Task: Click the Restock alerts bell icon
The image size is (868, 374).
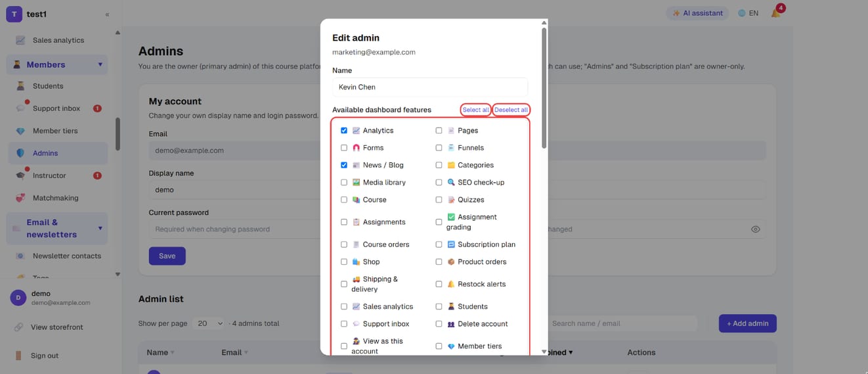Action: click(451, 284)
